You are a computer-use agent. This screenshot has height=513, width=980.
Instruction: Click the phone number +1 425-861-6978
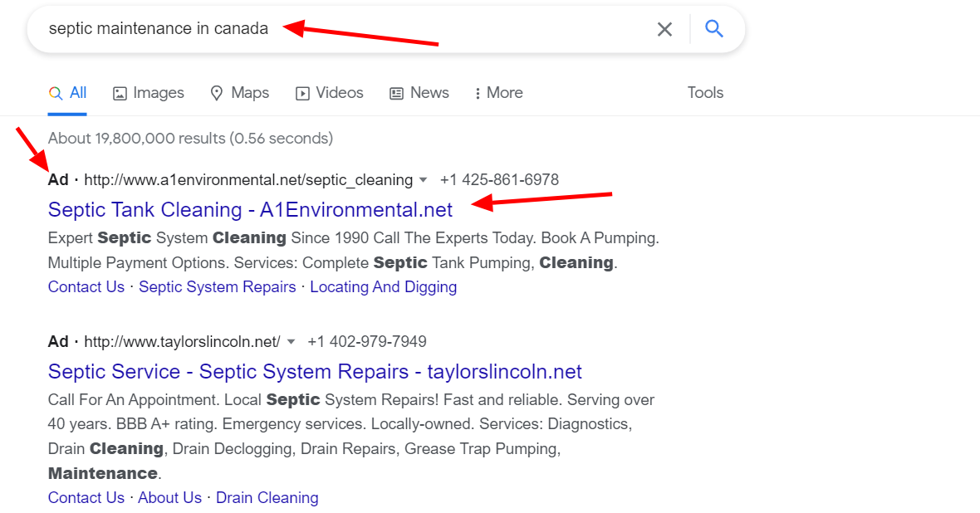(x=499, y=180)
